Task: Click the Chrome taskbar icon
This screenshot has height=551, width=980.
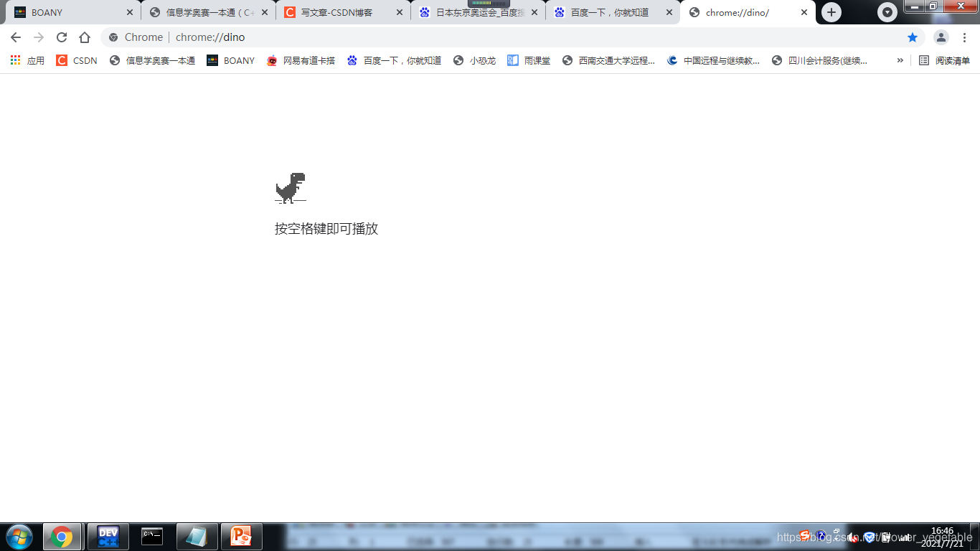Action: coord(62,537)
